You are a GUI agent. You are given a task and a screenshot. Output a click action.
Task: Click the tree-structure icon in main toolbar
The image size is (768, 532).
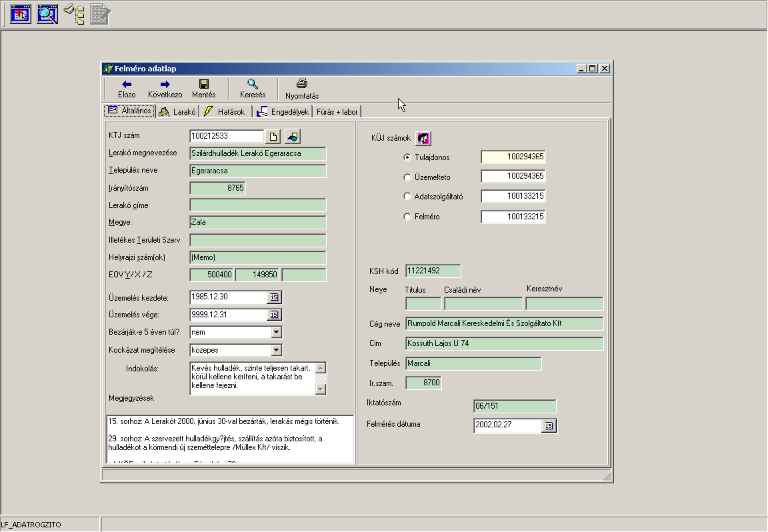[75, 14]
